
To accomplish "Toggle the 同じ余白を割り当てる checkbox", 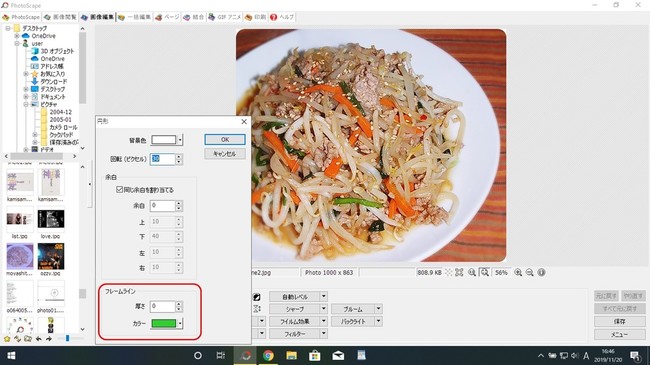I will [119, 190].
